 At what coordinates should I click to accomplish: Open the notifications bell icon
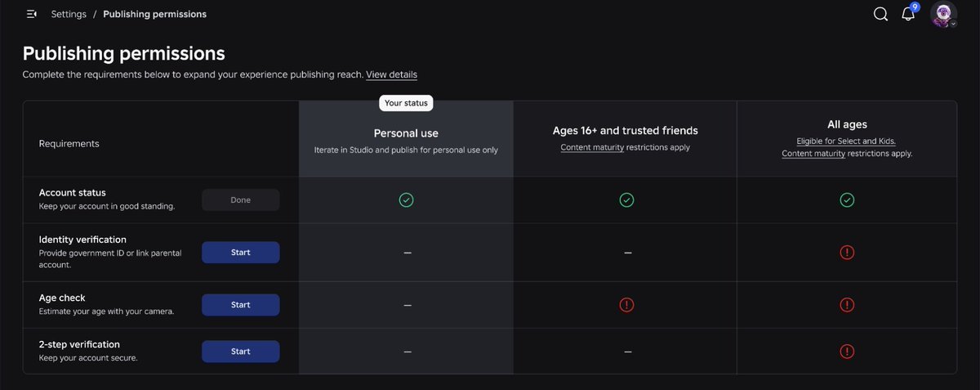(908, 14)
